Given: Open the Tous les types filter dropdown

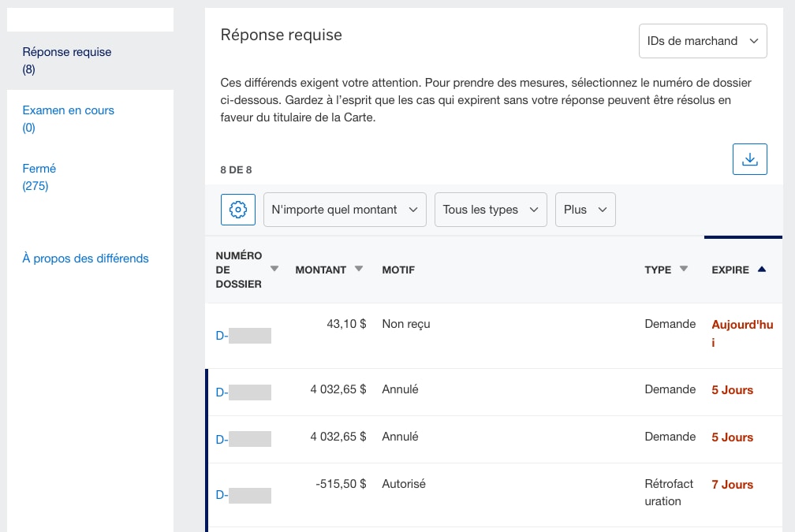Looking at the screenshot, I should [x=491, y=210].
